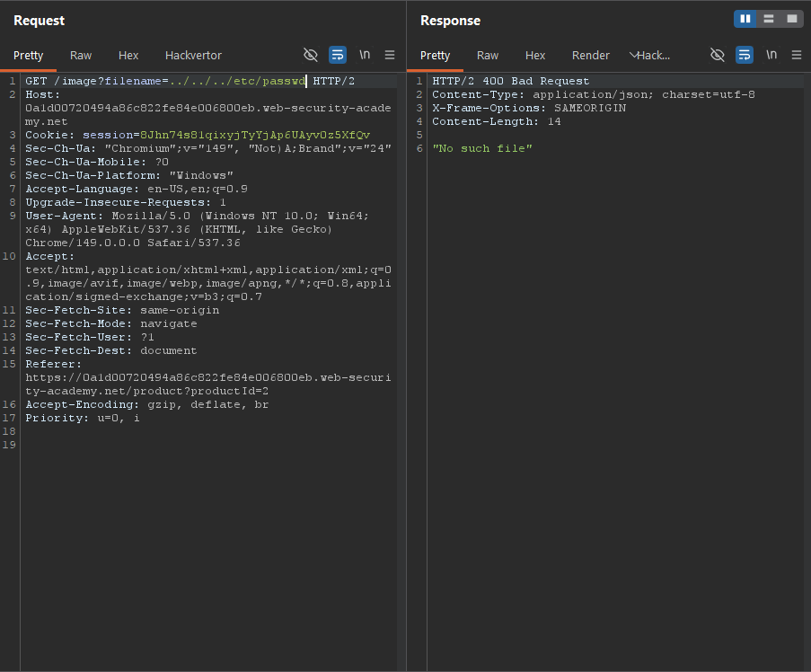Click the session cookie value
This screenshot has width=811, height=672.
click(x=255, y=135)
